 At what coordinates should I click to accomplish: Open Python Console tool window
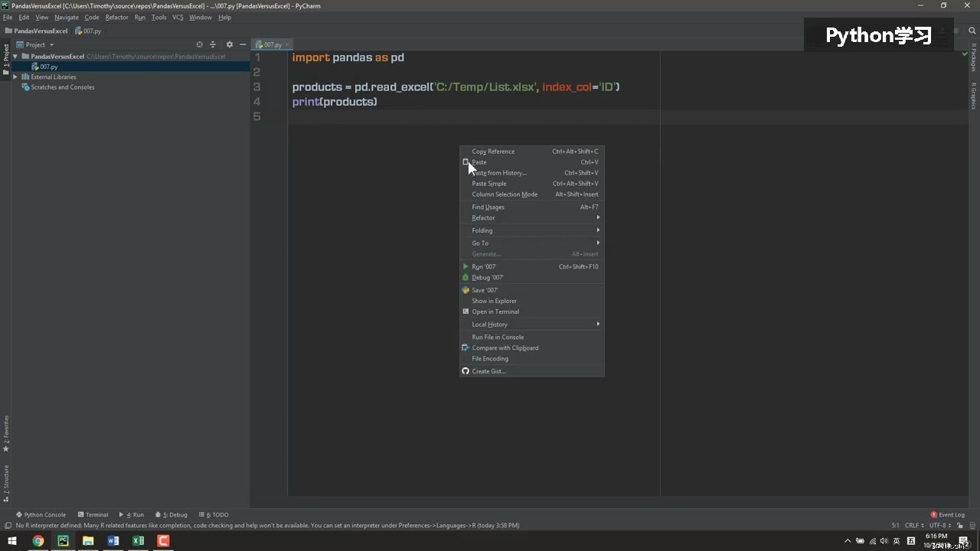coord(41,515)
